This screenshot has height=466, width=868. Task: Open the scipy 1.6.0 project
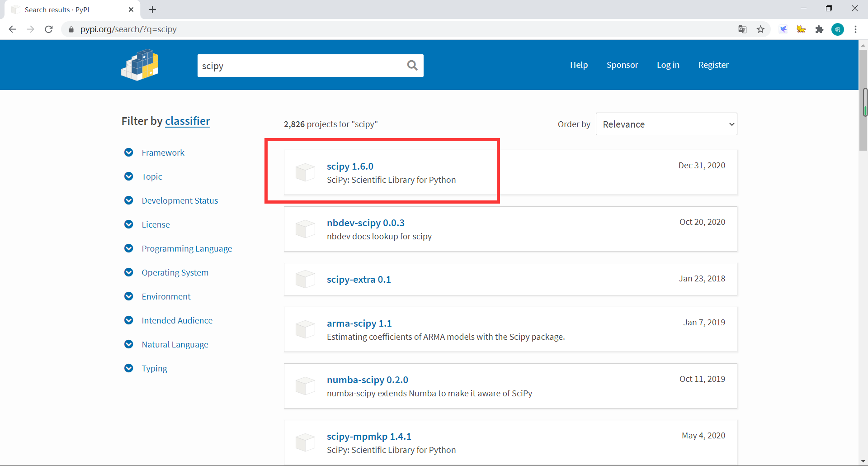350,166
